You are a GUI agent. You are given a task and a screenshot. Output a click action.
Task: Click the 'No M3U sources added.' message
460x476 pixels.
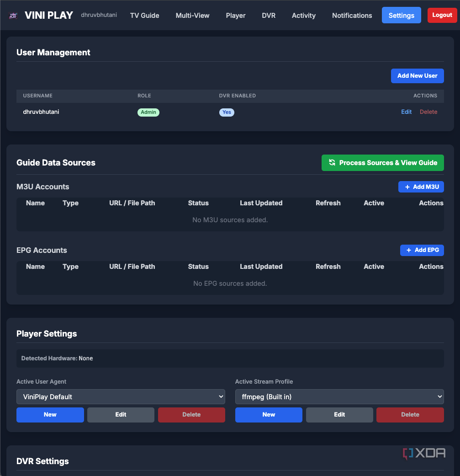point(230,220)
